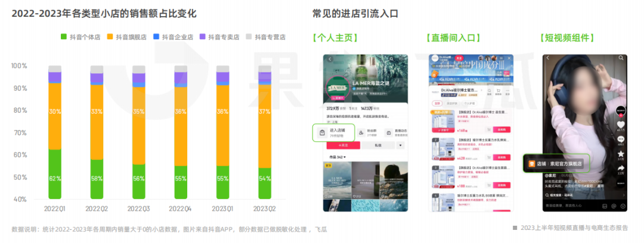Tap the back arrow on the LA MER profile
Screen dimensions: 644x243
pos(330,59)
